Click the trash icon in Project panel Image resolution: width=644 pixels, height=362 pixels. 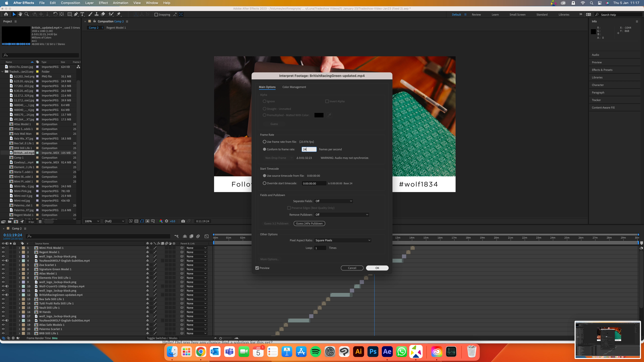pos(40,222)
